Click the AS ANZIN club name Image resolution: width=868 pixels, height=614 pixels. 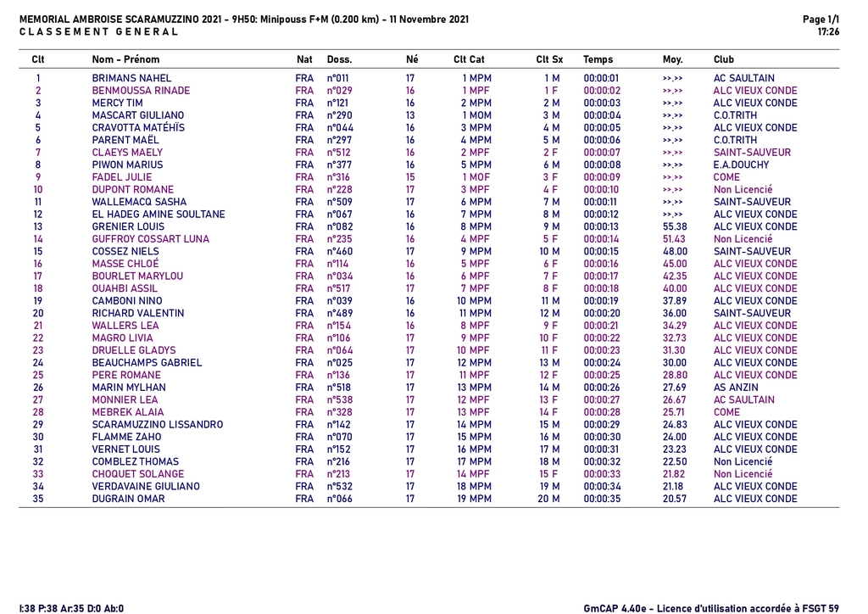(x=736, y=388)
